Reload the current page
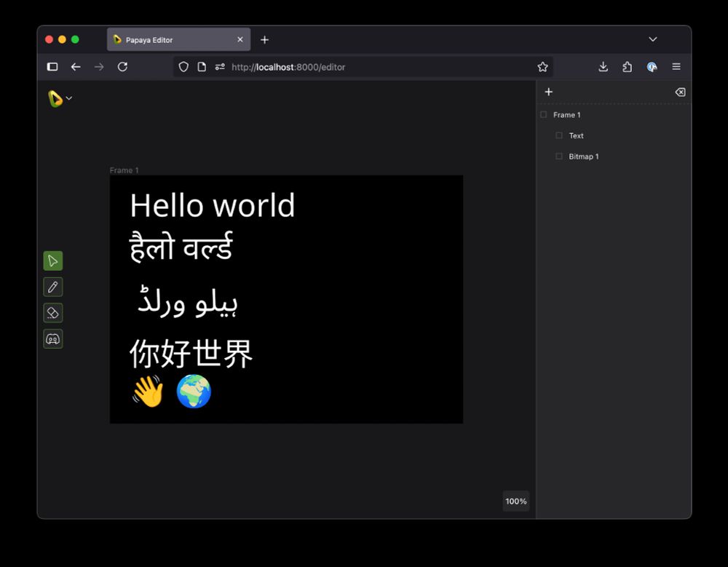Image resolution: width=728 pixels, height=567 pixels. point(122,67)
